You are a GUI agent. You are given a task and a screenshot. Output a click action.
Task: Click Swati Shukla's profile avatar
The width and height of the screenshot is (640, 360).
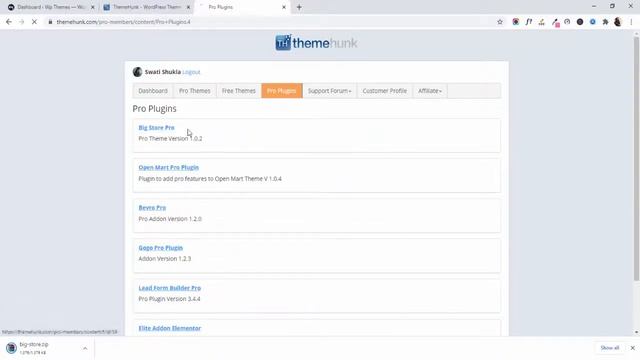point(137,72)
